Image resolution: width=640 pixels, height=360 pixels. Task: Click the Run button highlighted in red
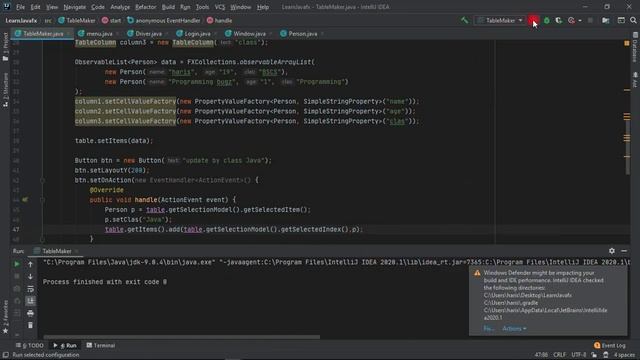[533, 20]
